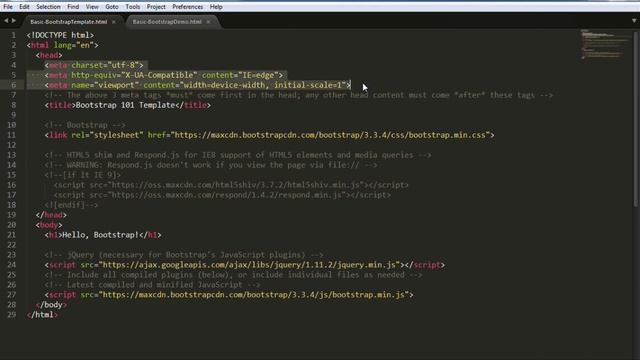Viewport: 640px width, 360px height.
Task: Click the jQuery necessary comment line
Action: (x=184, y=255)
